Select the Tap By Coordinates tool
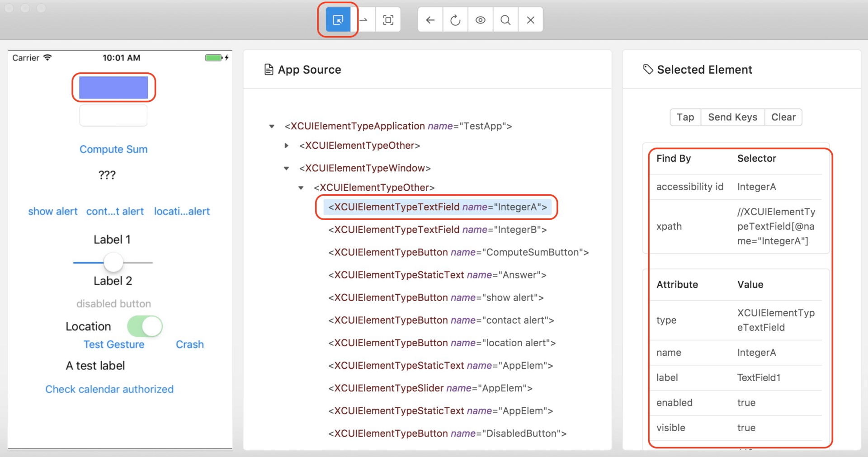This screenshot has width=868, height=457. tap(388, 20)
